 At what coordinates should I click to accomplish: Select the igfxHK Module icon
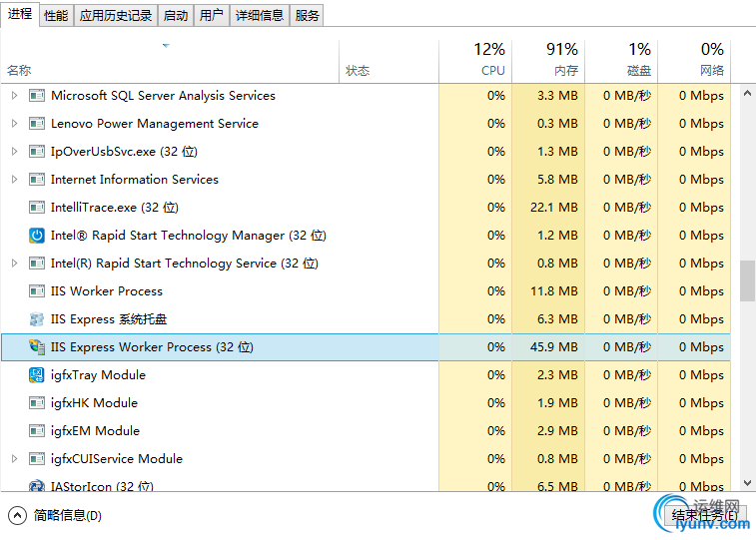coord(37,403)
